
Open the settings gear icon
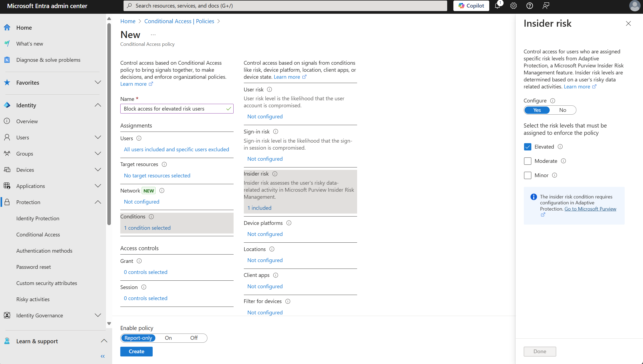pyautogui.click(x=513, y=6)
